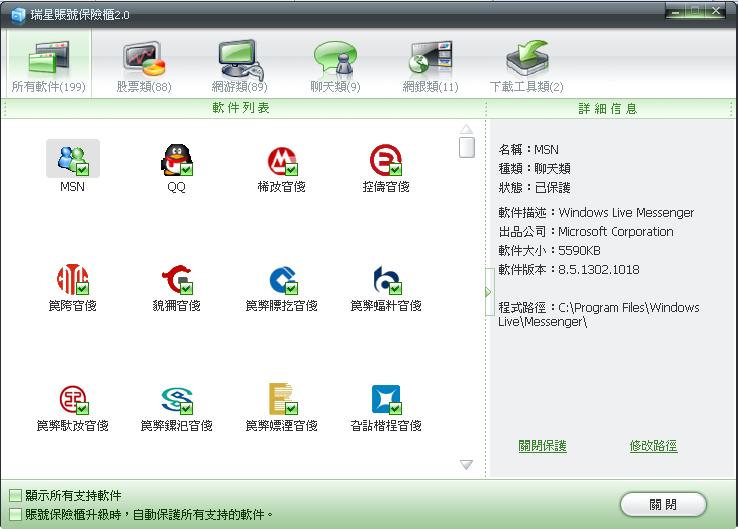Viewport: 738px width, 529px height.
Task: Collapse the detail info panel arrow
Action: point(489,292)
